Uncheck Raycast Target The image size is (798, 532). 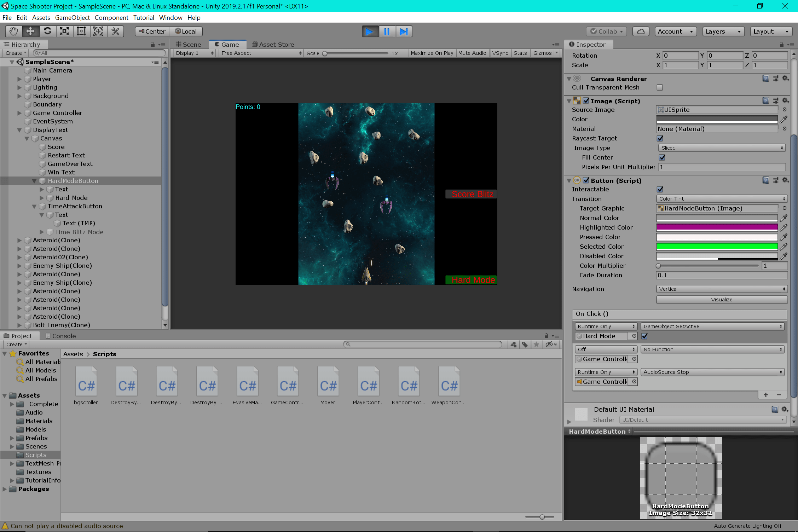click(660, 138)
